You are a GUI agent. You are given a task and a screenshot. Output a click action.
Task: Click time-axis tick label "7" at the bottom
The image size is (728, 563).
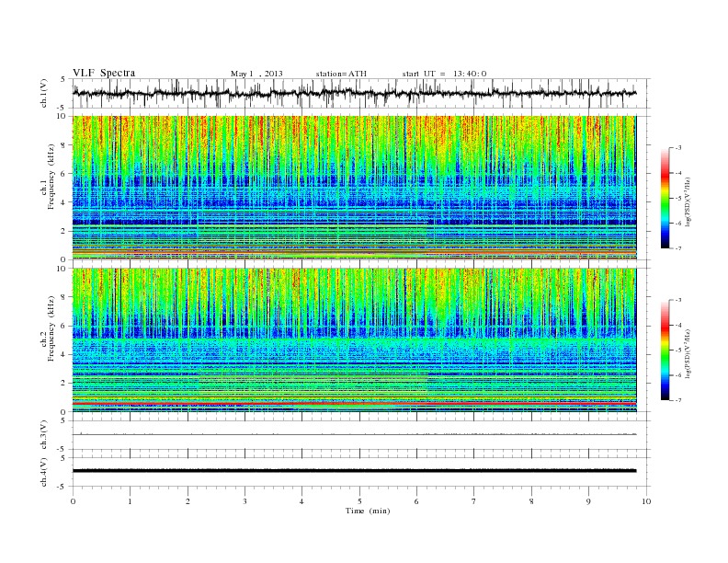tap(473, 501)
